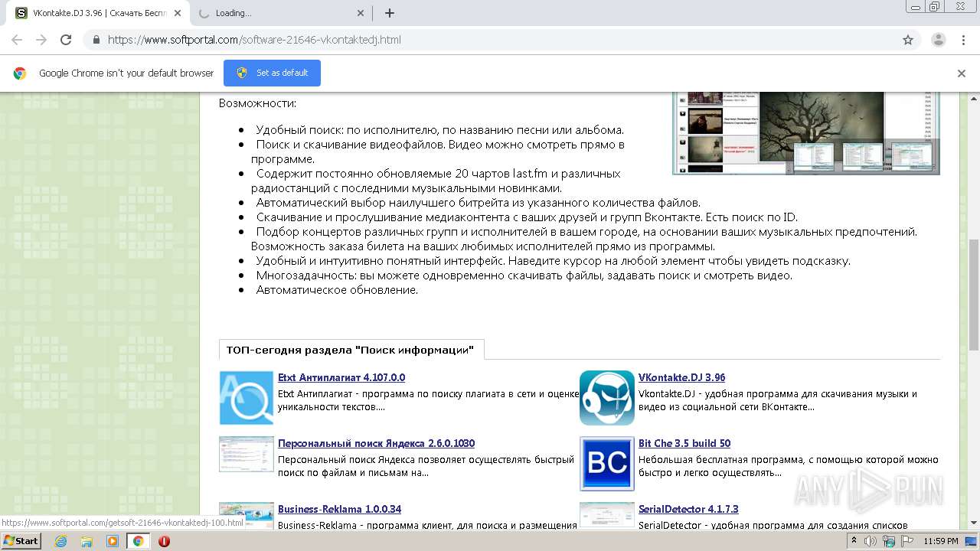View site info via padlock icon
The width and height of the screenshot is (980, 551).
click(x=96, y=40)
